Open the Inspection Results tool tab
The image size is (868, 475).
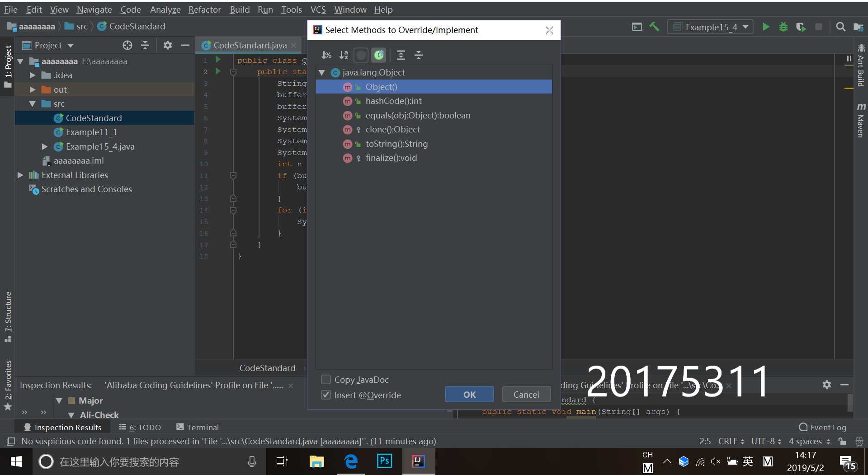tap(63, 427)
